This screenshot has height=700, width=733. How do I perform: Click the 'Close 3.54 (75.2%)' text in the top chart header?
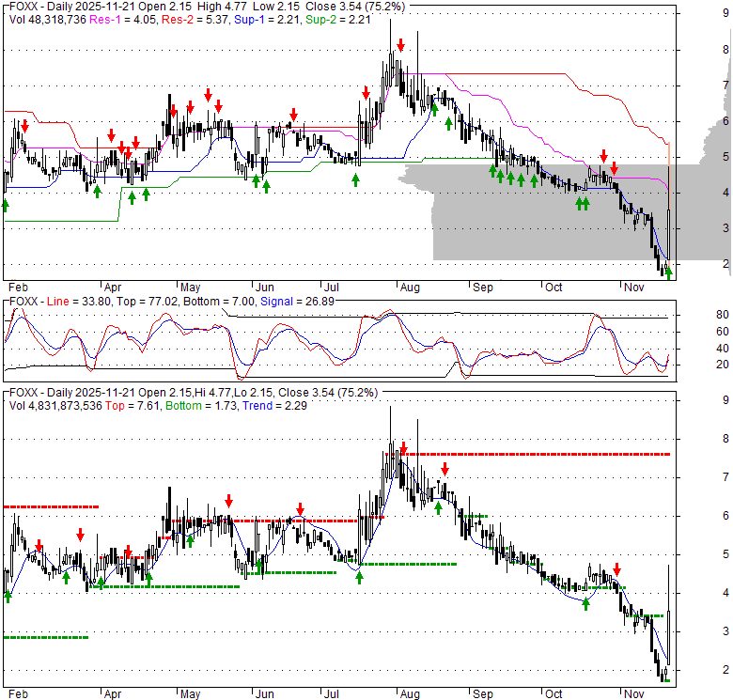[x=355, y=7]
